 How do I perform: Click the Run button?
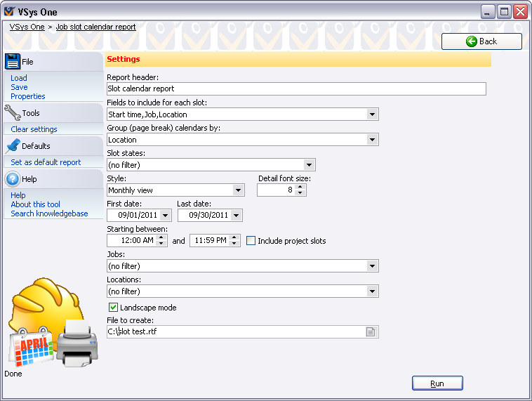click(x=437, y=383)
